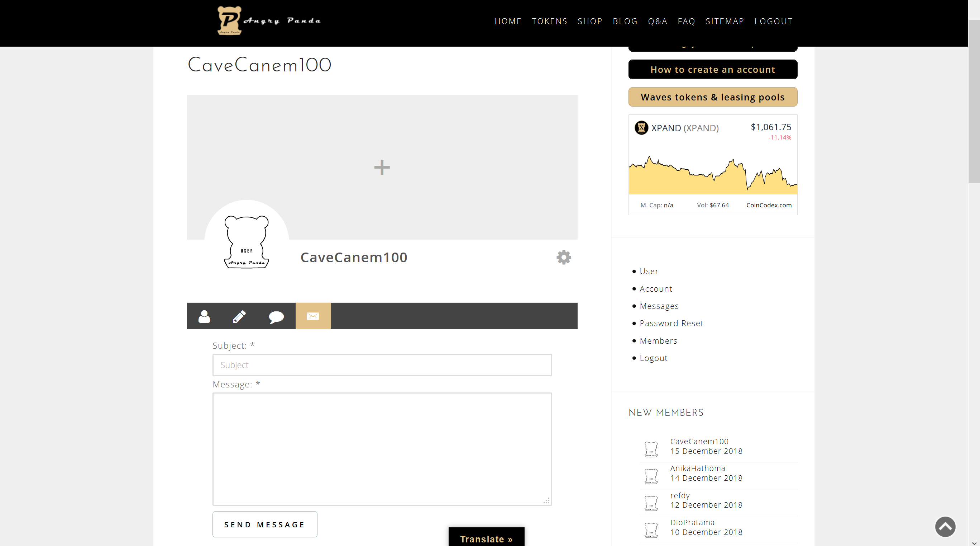Open the TOKENS menu item

click(549, 21)
